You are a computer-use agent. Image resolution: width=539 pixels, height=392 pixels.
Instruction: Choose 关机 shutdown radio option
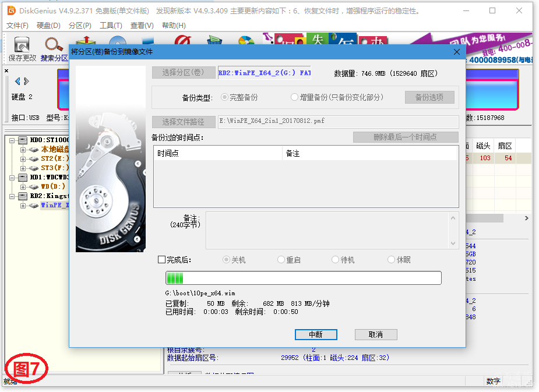[x=226, y=260]
